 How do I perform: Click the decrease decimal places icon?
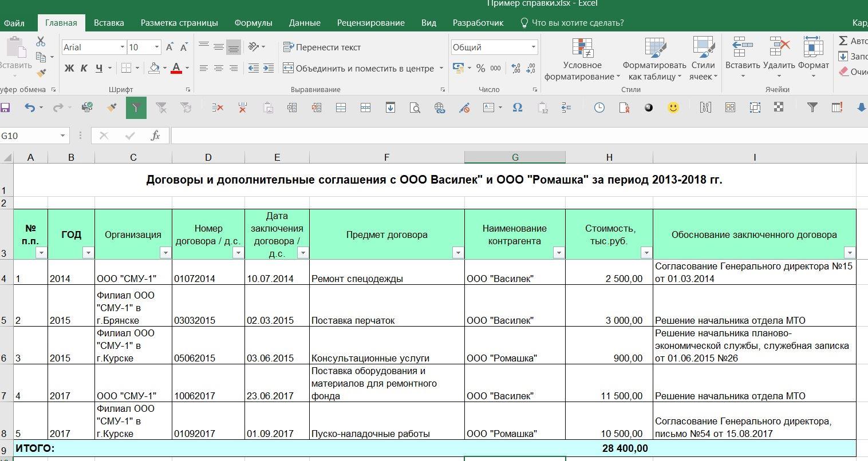pyautogui.click(x=531, y=68)
